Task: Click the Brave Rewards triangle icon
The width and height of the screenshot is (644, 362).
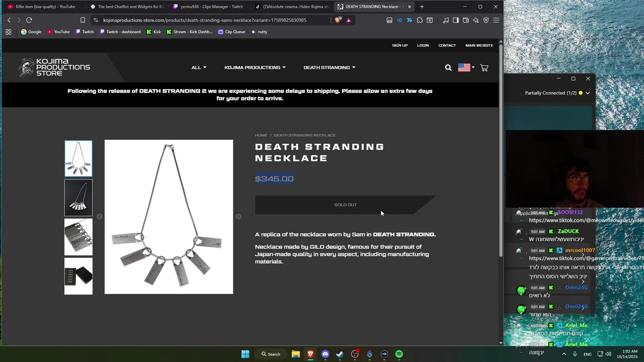Action: coord(348,20)
